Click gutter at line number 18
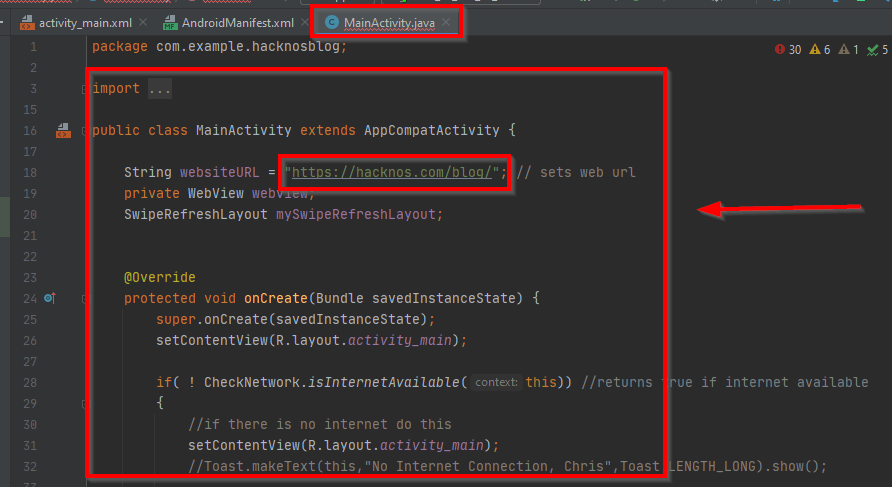The width and height of the screenshot is (892, 487). [30, 172]
